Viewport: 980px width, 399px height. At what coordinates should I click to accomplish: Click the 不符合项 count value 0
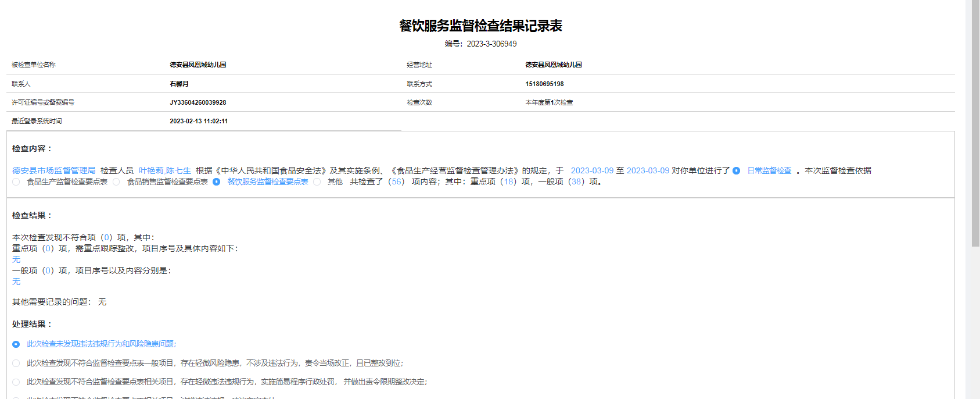(107, 238)
